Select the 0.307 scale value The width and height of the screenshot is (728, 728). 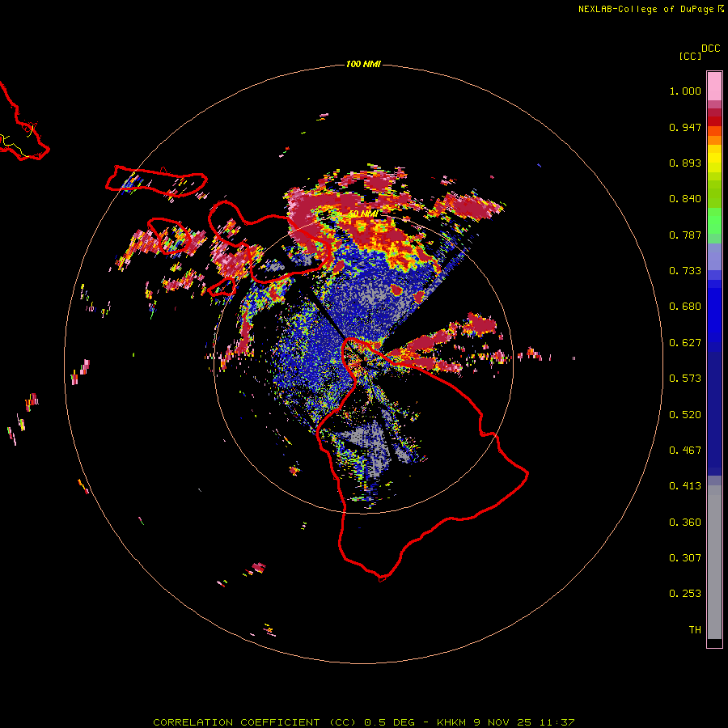685,558
